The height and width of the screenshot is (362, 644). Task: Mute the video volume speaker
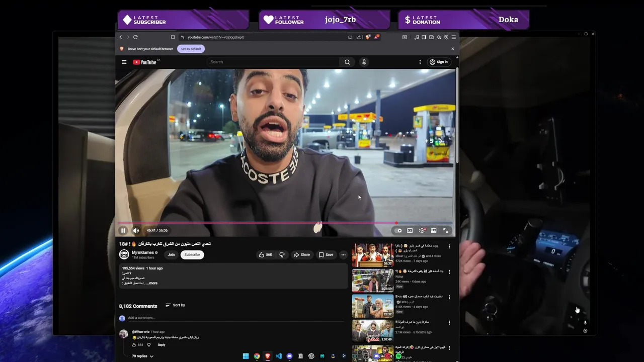click(x=136, y=231)
